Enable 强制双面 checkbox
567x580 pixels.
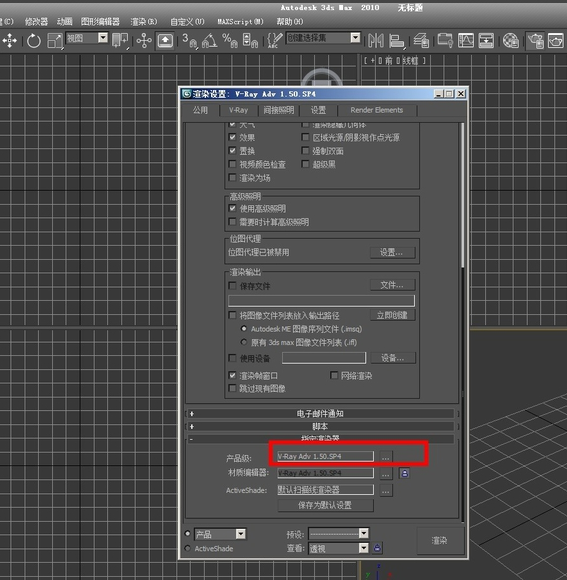305,151
